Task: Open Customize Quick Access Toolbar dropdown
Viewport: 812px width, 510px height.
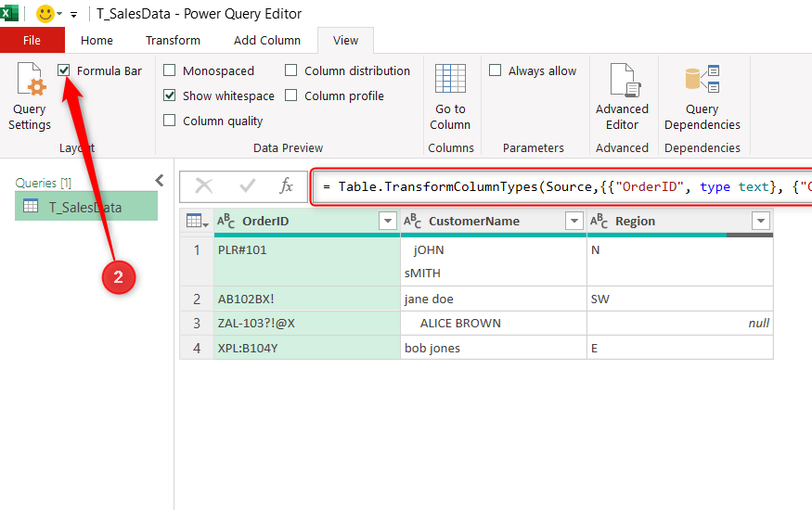Action: coord(74,15)
